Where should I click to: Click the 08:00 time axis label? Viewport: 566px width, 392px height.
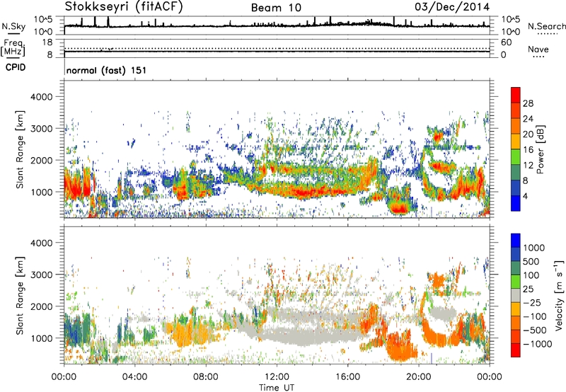206,377
